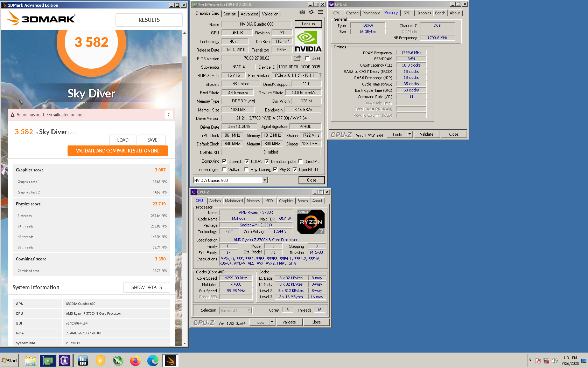The image size is (588, 368).
Task: Toggle the Vulkan checkbox
Action: coord(224,170)
